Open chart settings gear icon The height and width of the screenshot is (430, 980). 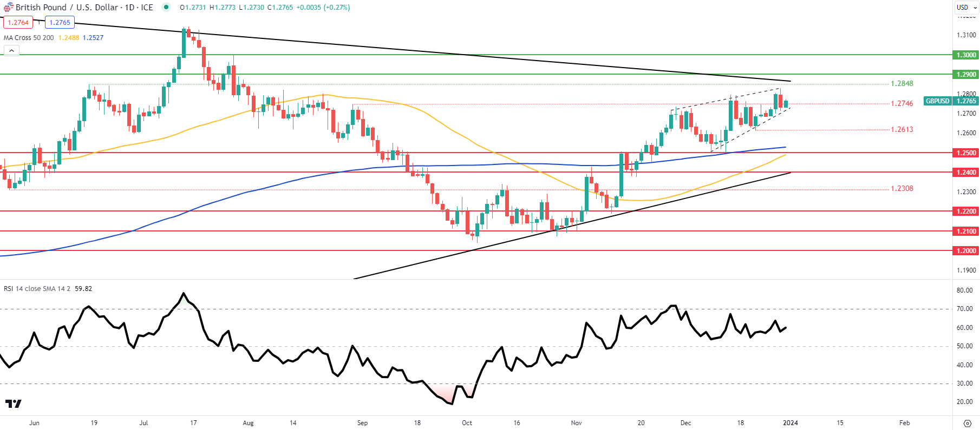[968, 423]
